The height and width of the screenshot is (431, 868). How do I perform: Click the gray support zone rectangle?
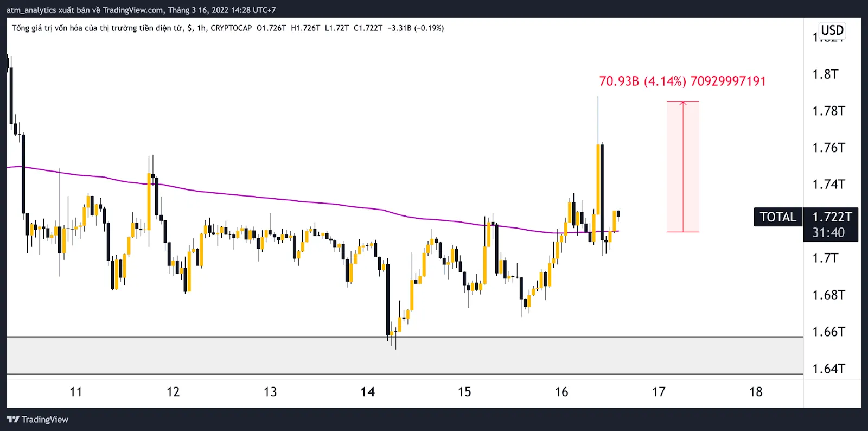[405, 356]
